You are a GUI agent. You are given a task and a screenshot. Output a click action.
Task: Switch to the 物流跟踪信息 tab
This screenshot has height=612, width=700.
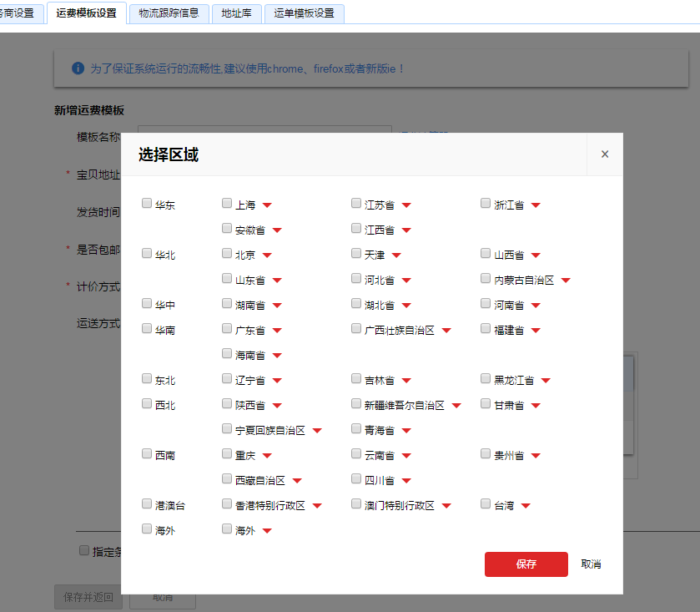tap(169, 13)
